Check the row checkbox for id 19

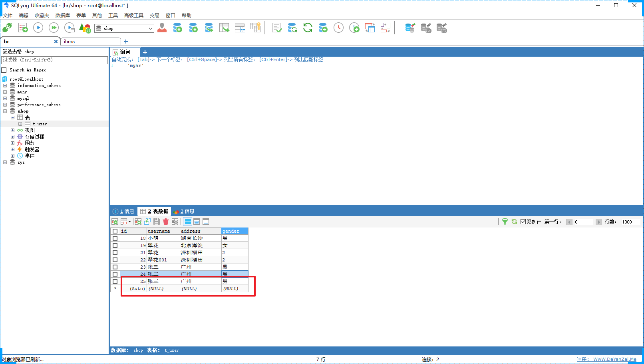(115, 245)
